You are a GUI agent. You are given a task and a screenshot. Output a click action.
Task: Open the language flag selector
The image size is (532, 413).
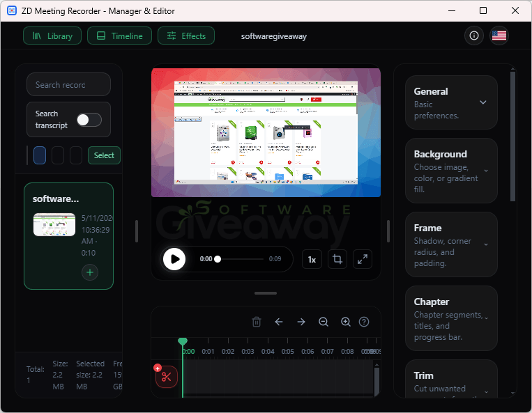click(x=499, y=36)
